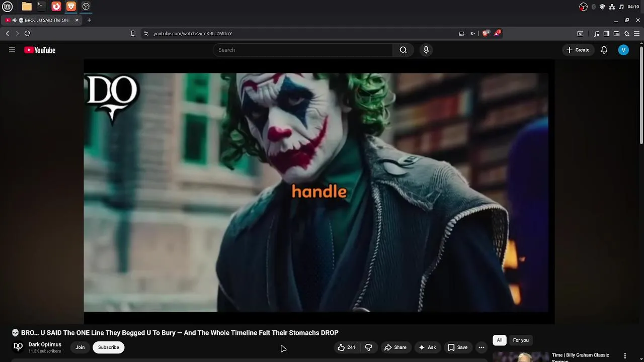Select the YouTube video browser tab
Image resolution: width=644 pixels, height=362 pixels.
43,20
